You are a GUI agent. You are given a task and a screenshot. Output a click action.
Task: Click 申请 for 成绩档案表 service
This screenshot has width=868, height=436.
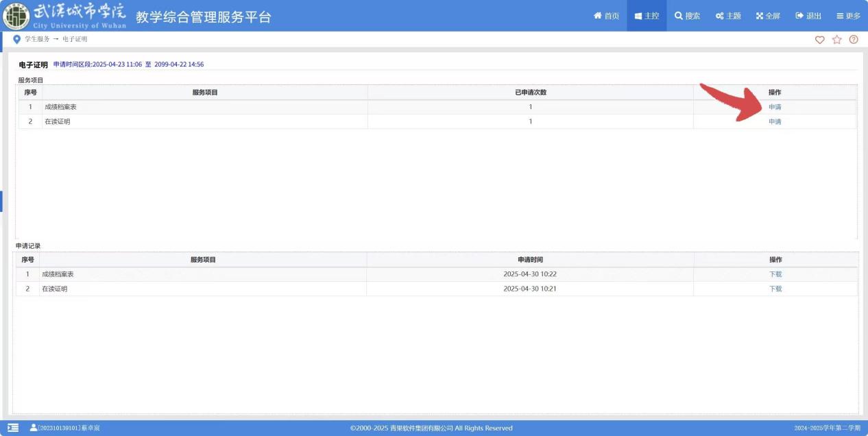pos(775,107)
